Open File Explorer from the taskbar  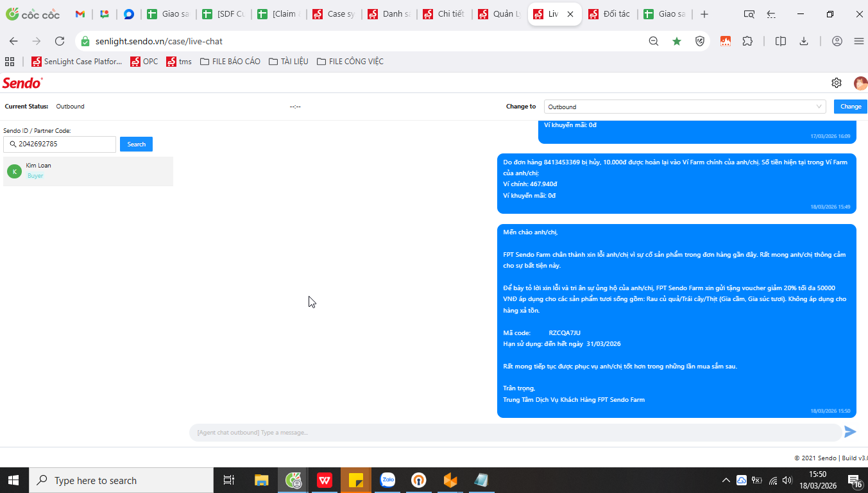tap(262, 480)
